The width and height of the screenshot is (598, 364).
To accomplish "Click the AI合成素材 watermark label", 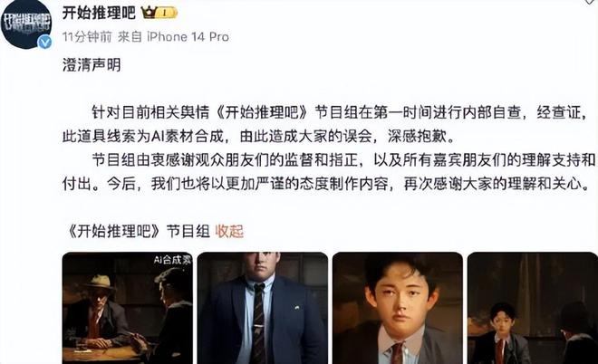I will pyautogui.click(x=172, y=260).
